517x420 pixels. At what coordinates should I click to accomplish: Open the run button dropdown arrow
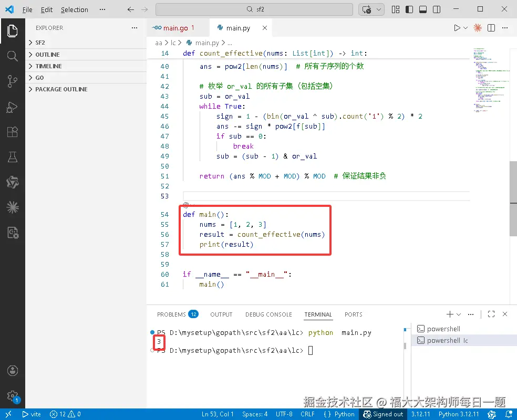pyautogui.click(x=466, y=28)
